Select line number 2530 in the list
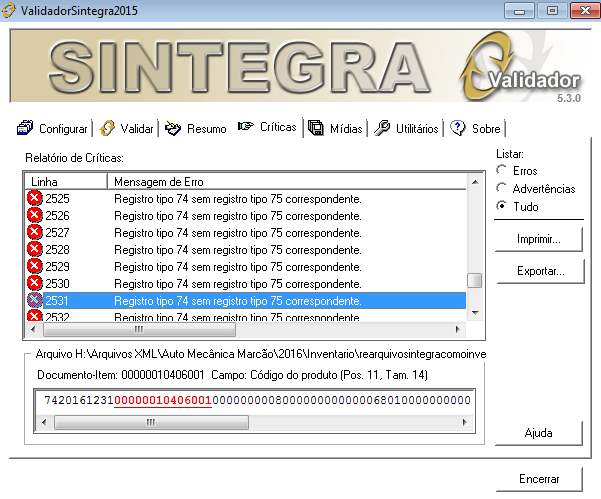601x499 pixels. (57, 284)
